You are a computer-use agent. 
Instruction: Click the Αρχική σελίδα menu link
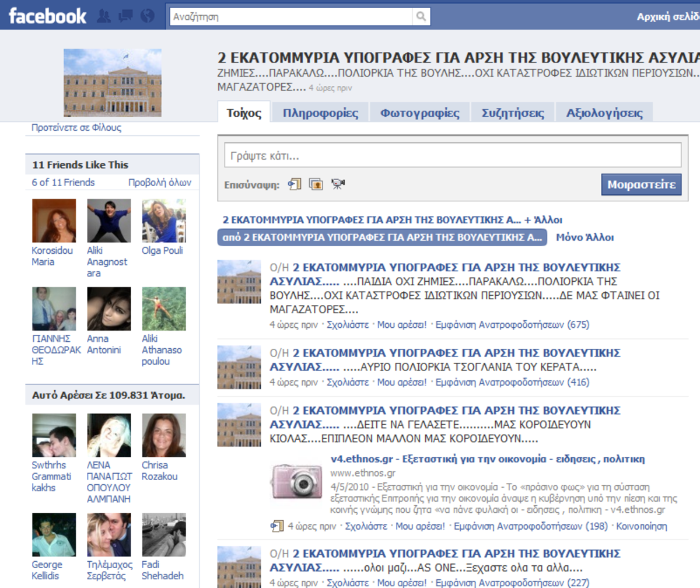coord(668,16)
